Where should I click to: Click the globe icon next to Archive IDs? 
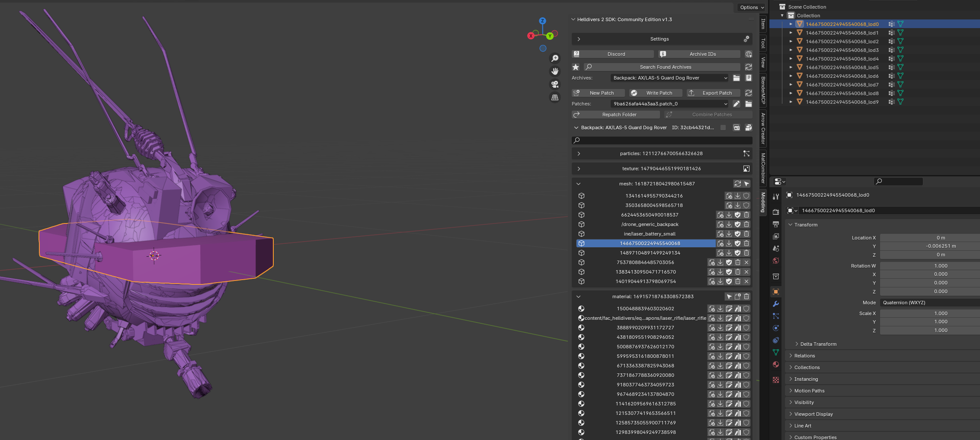click(749, 54)
